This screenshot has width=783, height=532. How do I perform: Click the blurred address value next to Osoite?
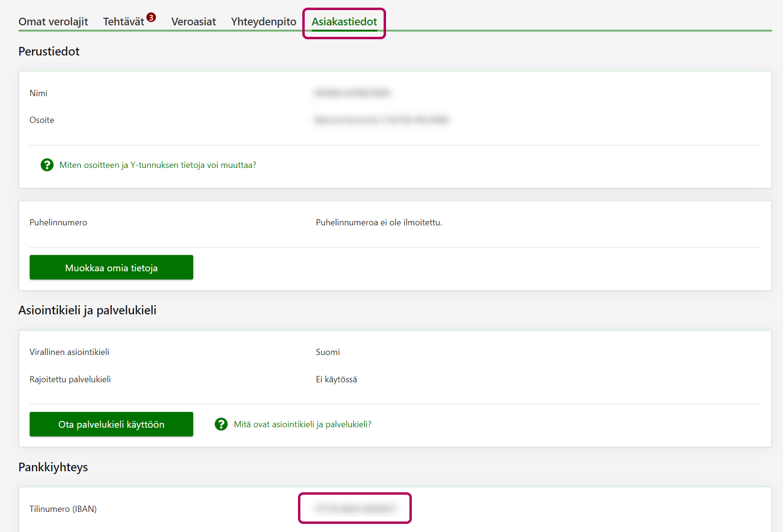381,120
